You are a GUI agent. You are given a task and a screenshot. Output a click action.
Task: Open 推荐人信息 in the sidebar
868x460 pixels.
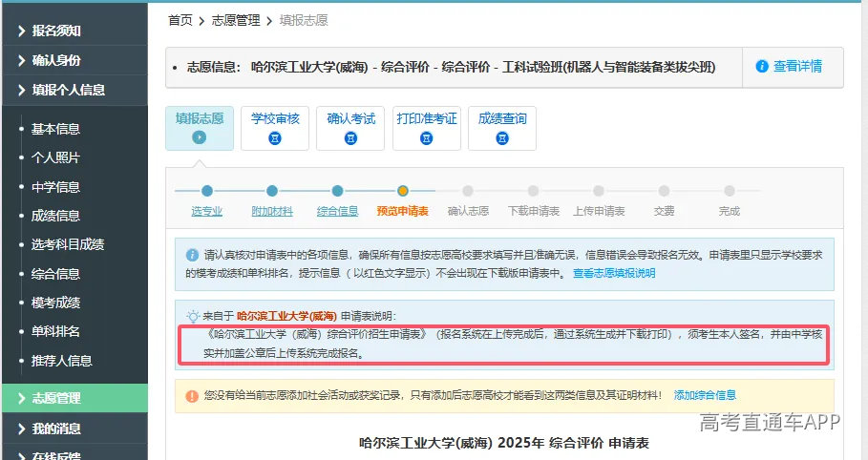tap(61, 361)
